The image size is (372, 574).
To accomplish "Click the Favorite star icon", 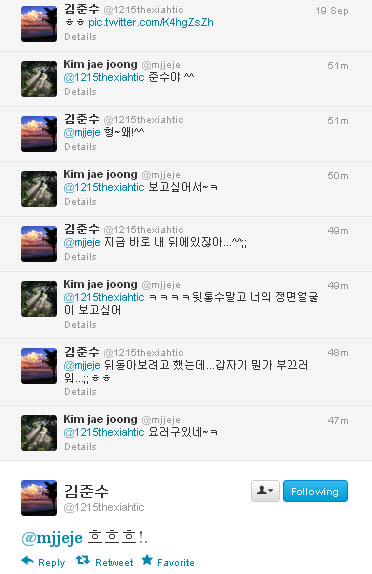I will pos(147,560).
